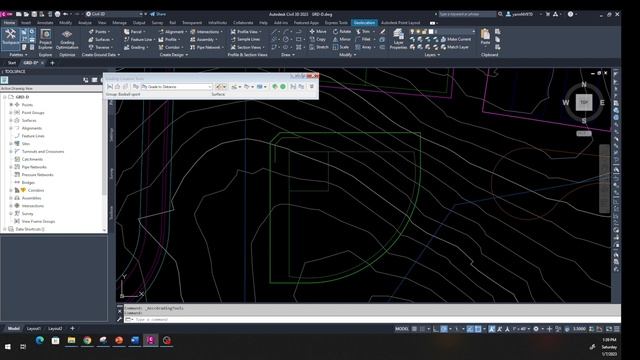The image size is (640, 360).
Task: Open the Grading dropdown in the ribbon
Action: click(136, 47)
